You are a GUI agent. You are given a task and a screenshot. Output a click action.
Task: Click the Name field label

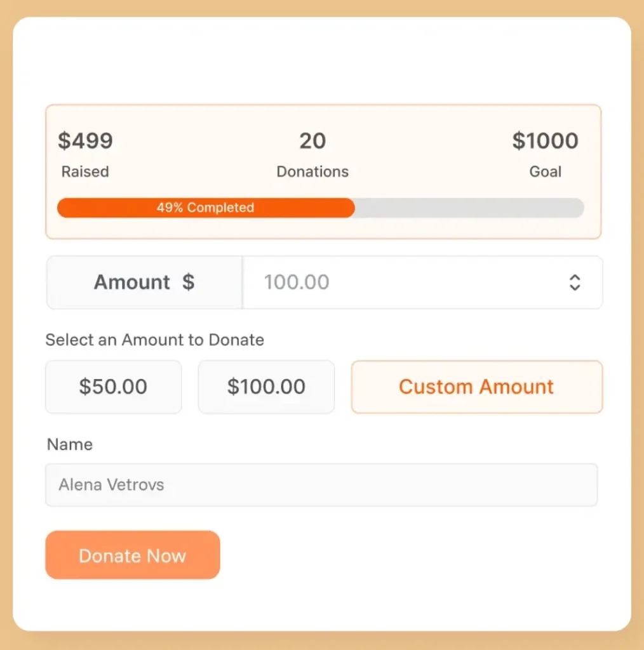[x=69, y=444]
